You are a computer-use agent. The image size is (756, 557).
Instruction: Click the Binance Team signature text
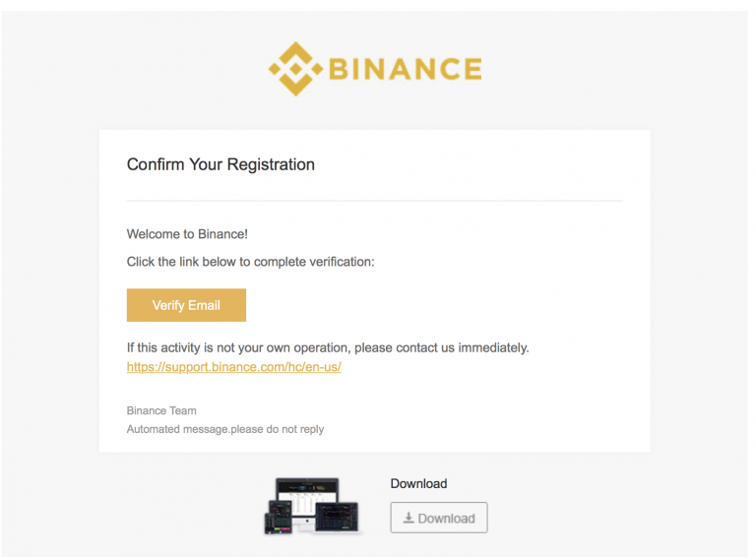click(161, 410)
